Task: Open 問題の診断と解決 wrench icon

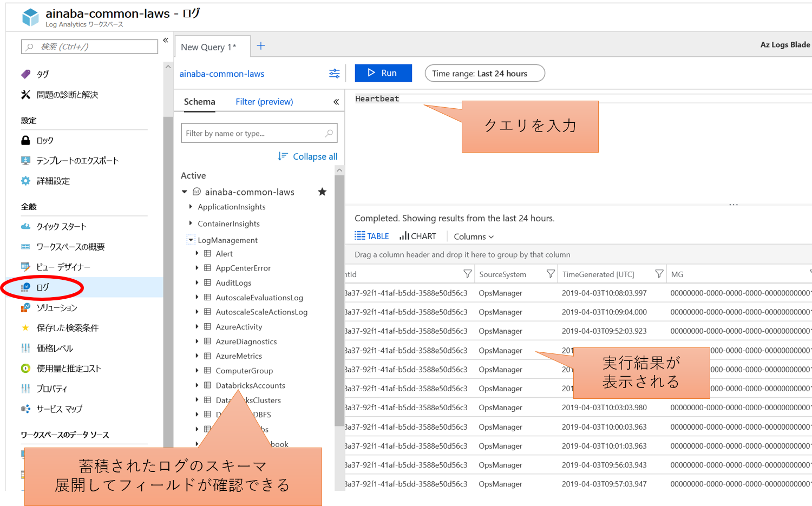Action: pos(25,95)
